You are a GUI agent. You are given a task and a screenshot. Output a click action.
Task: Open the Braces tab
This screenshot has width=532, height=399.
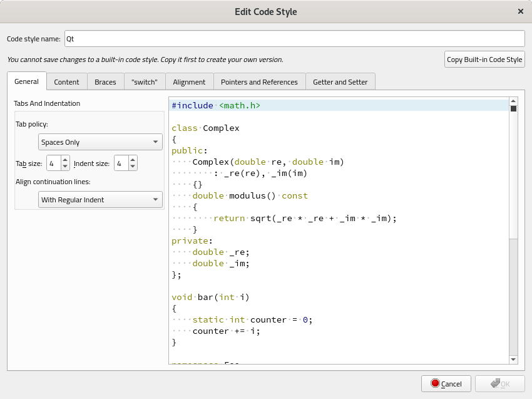(105, 82)
